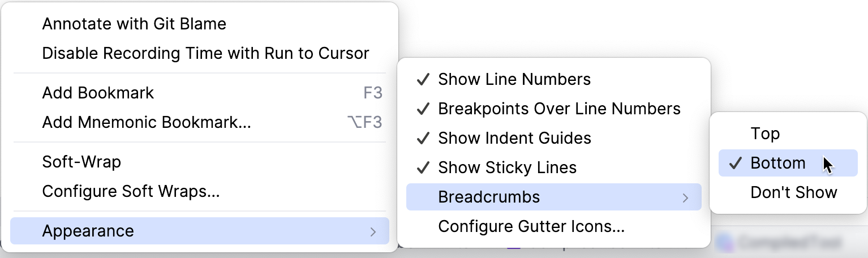This screenshot has width=868, height=258.
Task: Select Disable Recording Time with Run to Cursor
Action: tap(205, 53)
